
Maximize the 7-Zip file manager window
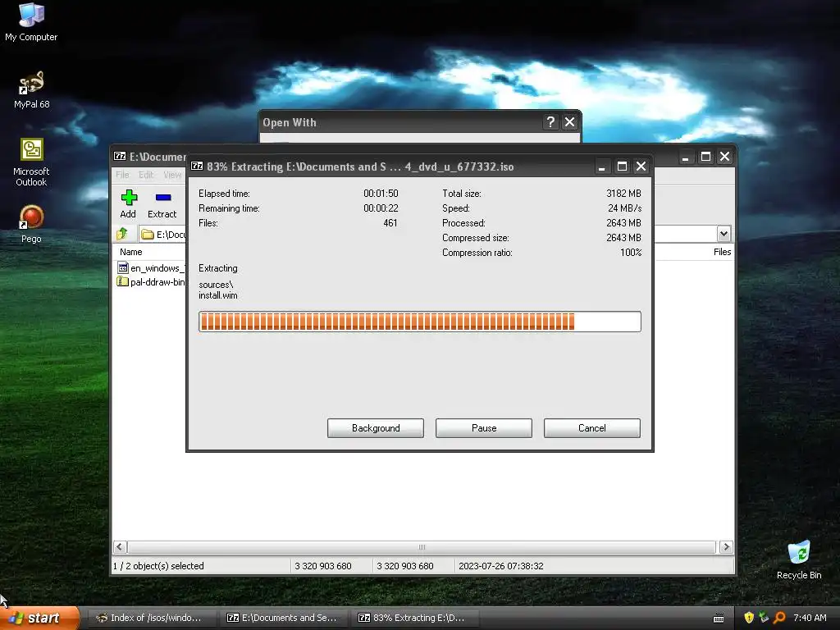point(705,157)
